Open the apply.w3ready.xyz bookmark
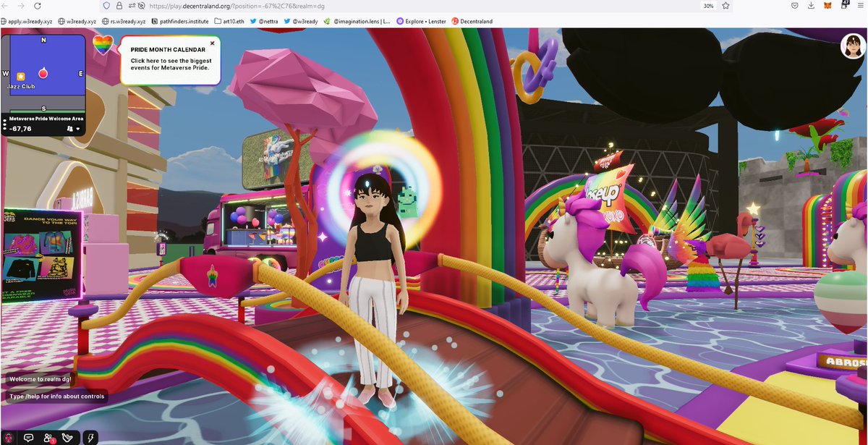 (27, 21)
